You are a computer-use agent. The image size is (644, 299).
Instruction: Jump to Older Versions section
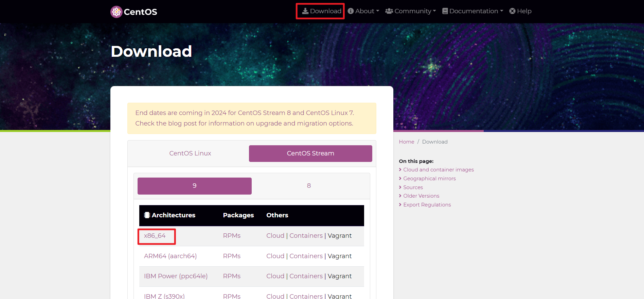(x=421, y=196)
